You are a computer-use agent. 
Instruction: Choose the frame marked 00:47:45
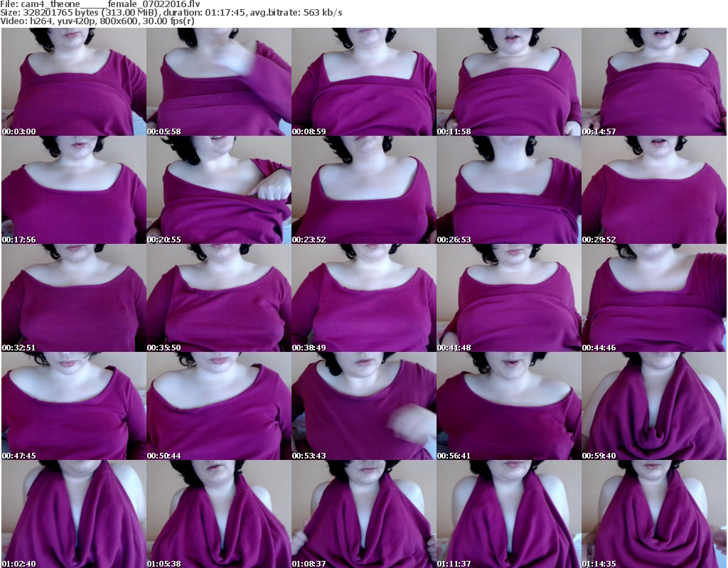[x=74, y=406]
